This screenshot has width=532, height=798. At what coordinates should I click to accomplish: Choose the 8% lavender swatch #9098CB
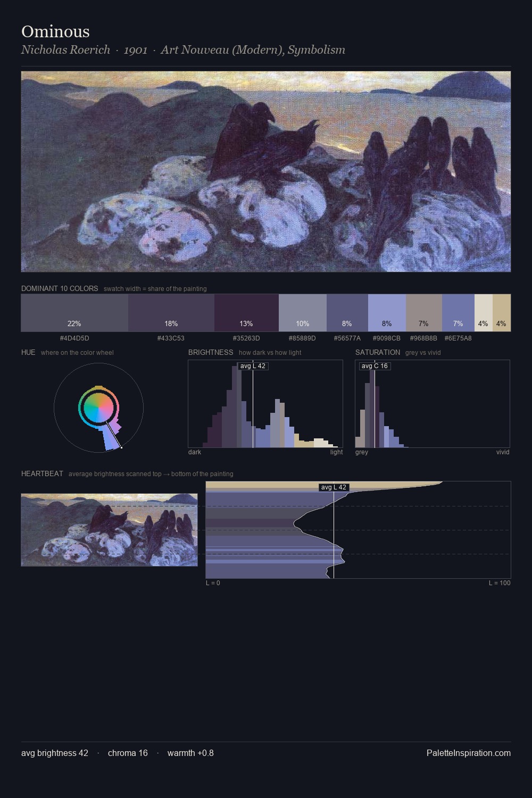pos(387,313)
